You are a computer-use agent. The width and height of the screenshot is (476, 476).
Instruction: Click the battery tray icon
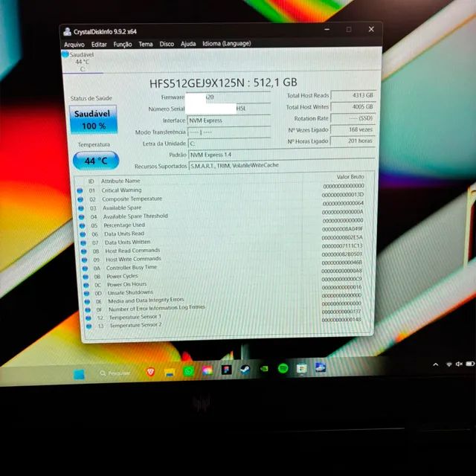470,364
